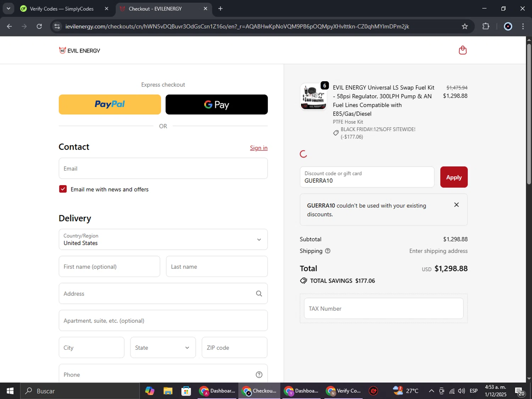Open the volume speaker tray icon

[x=461, y=391]
